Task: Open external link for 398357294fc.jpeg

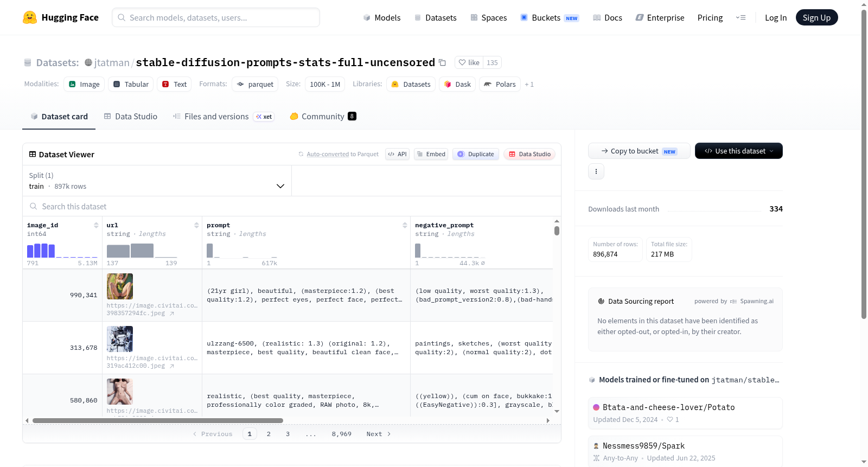Action: (x=172, y=314)
